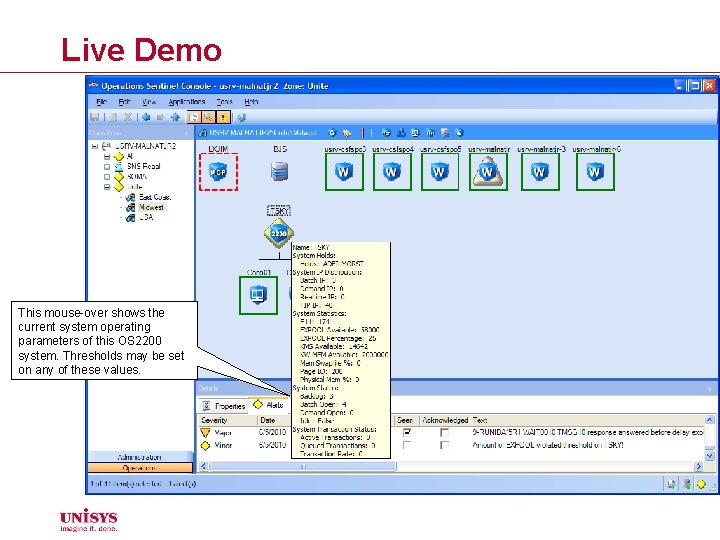720x540 pixels.
Task: Click the alerts vertical scroll up arrow
Action: click(x=709, y=420)
